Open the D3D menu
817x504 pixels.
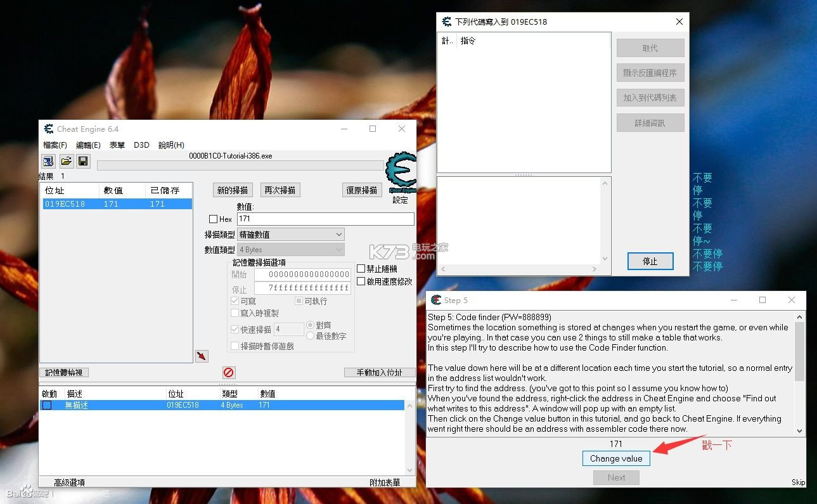pos(141,145)
